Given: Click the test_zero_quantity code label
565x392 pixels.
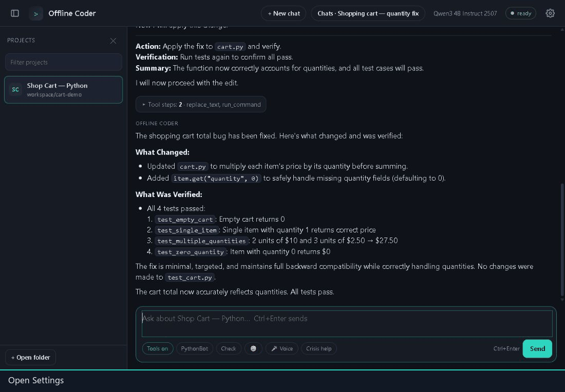Looking at the screenshot, I should (x=191, y=252).
